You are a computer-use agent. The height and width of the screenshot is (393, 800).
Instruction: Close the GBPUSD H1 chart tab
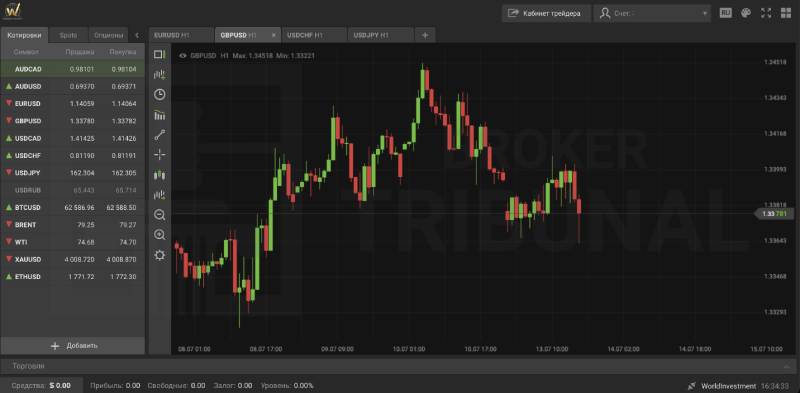click(x=273, y=35)
